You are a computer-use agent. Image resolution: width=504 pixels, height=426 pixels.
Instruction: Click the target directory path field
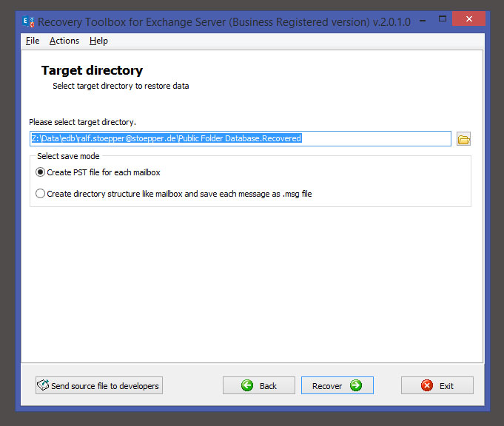pyautogui.click(x=241, y=138)
